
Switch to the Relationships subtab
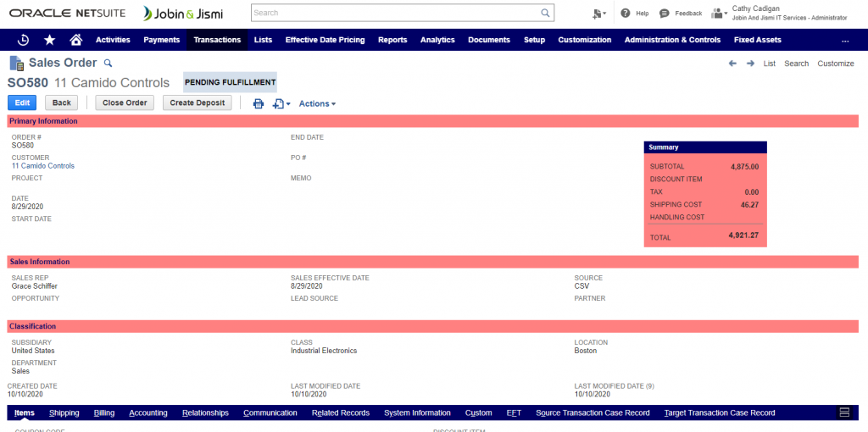(x=205, y=413)
